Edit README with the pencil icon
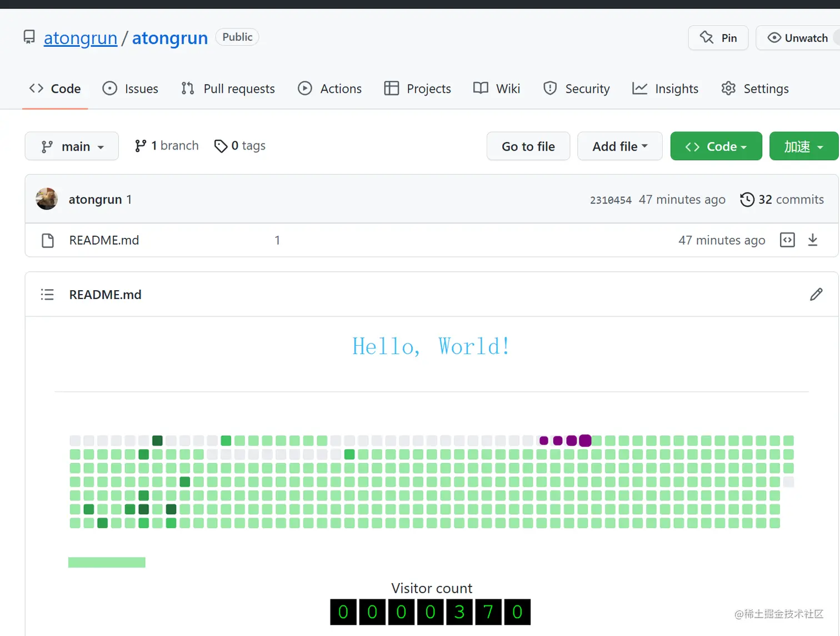Screen dimensions: 840x636 pyautogui.click(x=816, y=294)
